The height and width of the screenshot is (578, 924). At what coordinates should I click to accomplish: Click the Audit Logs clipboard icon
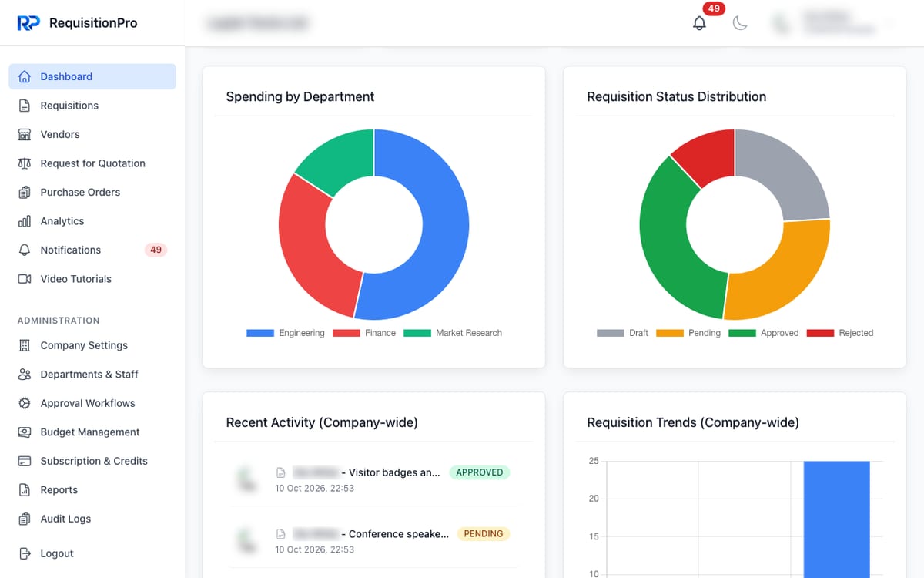[25, 519]
